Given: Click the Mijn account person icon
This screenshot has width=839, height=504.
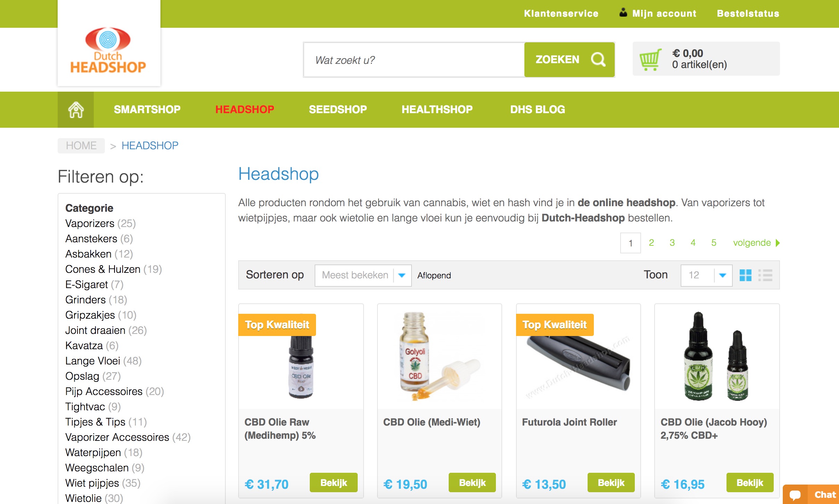Looking at the screenshot, I should pos(623,13).
